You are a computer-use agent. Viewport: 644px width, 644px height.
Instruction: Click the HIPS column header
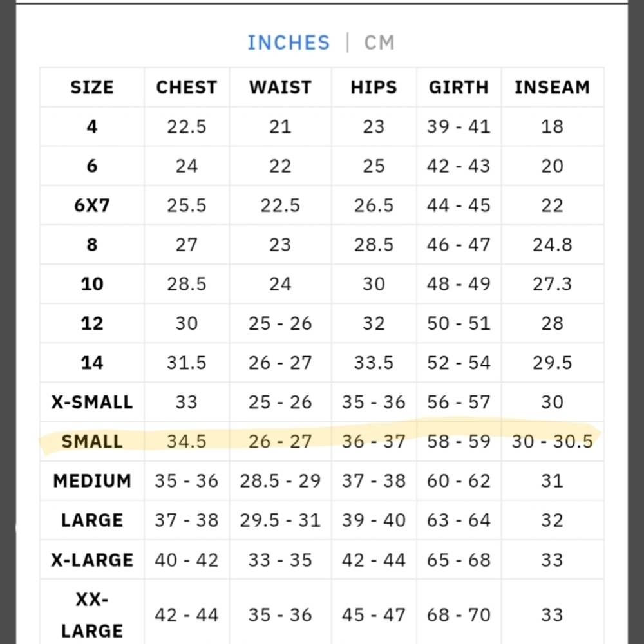374,87
